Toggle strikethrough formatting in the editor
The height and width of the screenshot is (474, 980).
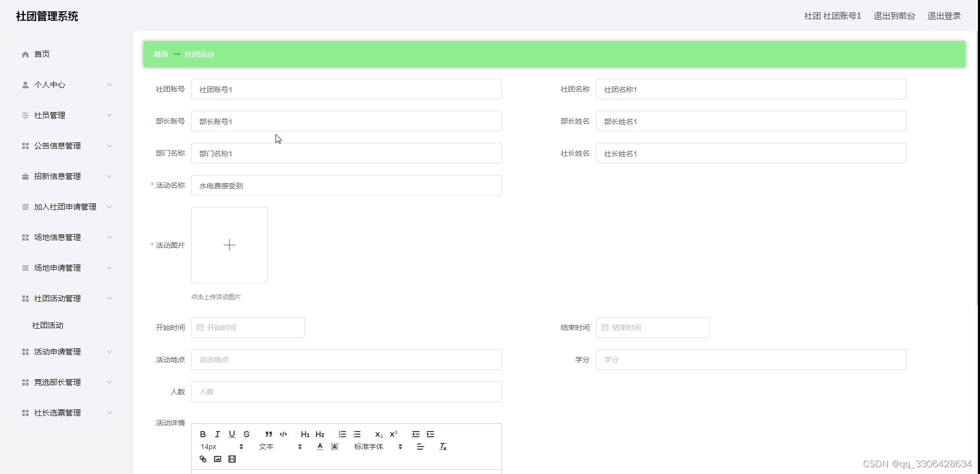coord(247,434)
